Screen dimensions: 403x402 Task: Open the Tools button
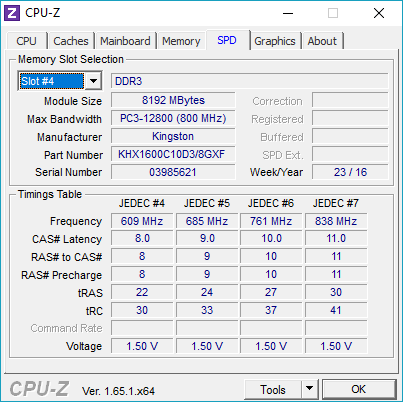point(273,389)
